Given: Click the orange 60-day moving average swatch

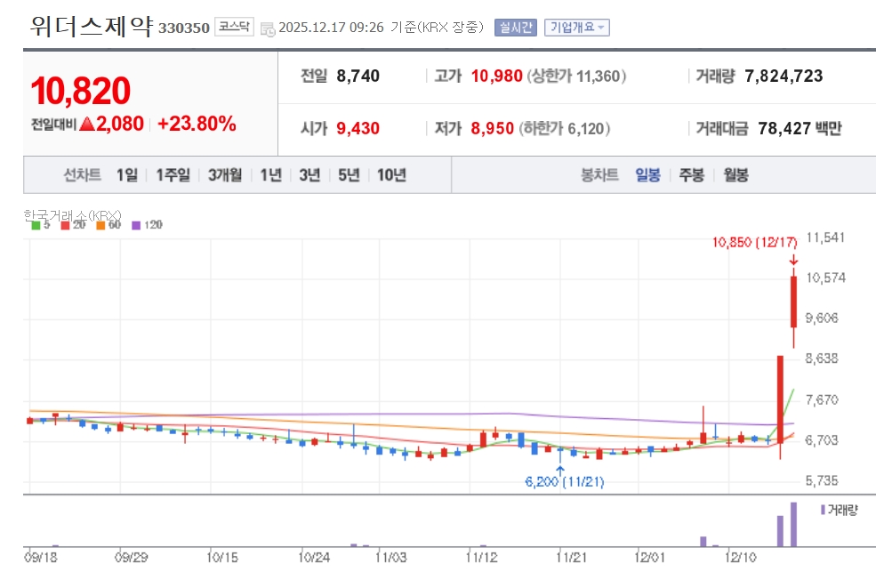Looking at the screenshot, I should click(101, 226).
